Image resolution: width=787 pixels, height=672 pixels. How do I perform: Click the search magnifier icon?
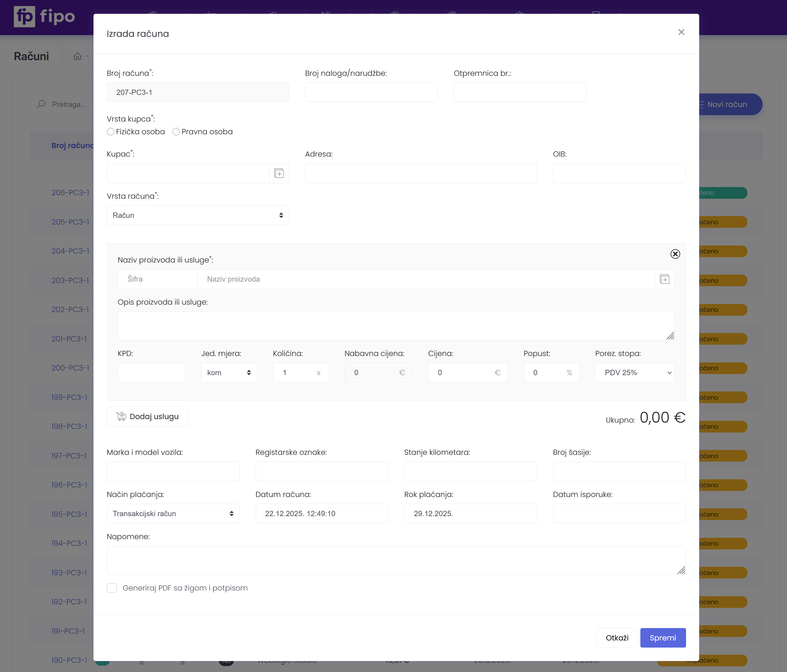tap(41, 104)
